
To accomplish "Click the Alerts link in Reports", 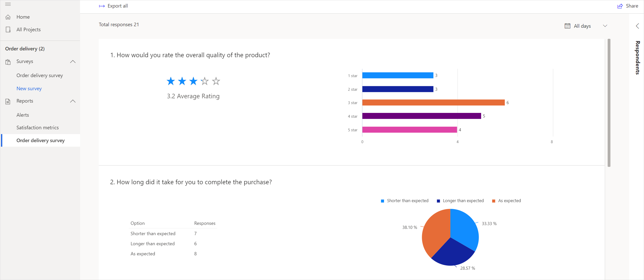I will pyautogui.click(x=22, y=115).
